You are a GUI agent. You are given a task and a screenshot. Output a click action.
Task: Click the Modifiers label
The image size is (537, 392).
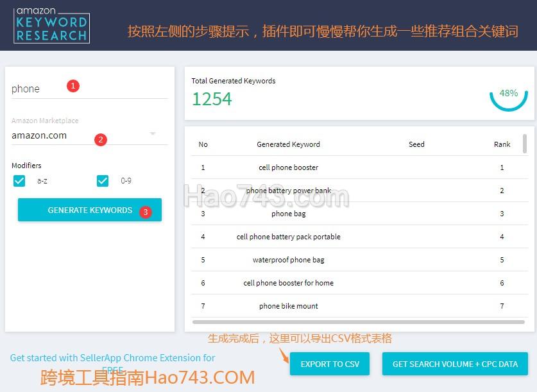point(26,166)
